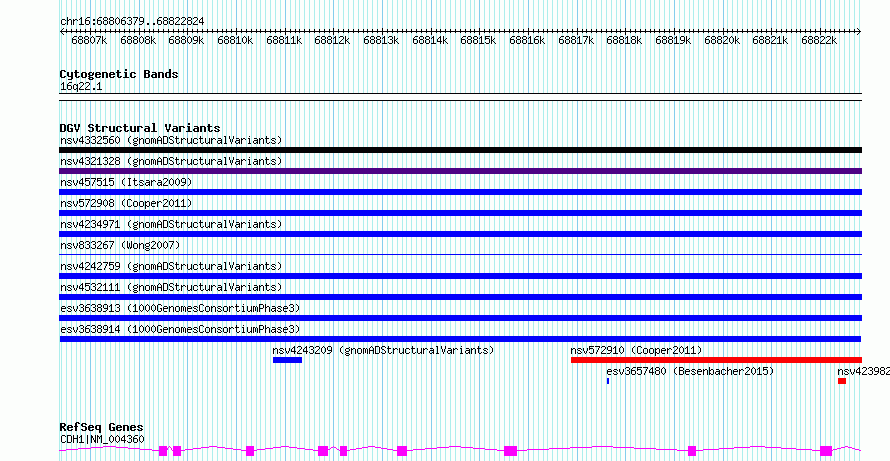Open the variant label nsv4321328

pos(171,161)
